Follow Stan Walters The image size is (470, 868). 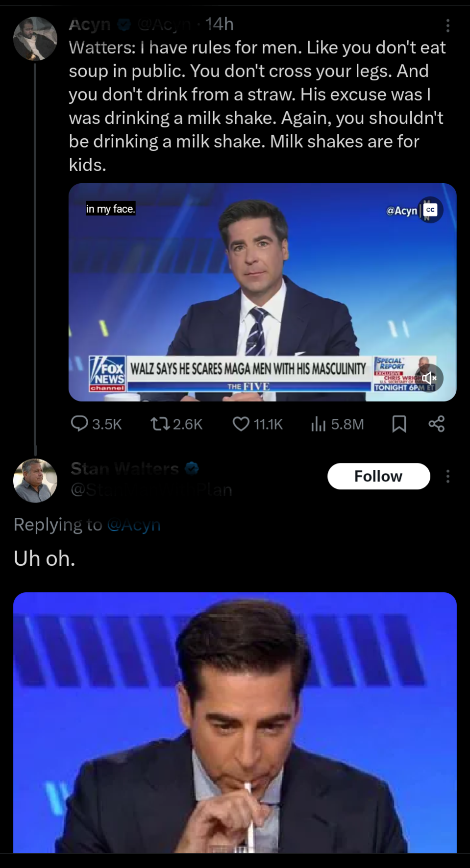tap(378, 476)
